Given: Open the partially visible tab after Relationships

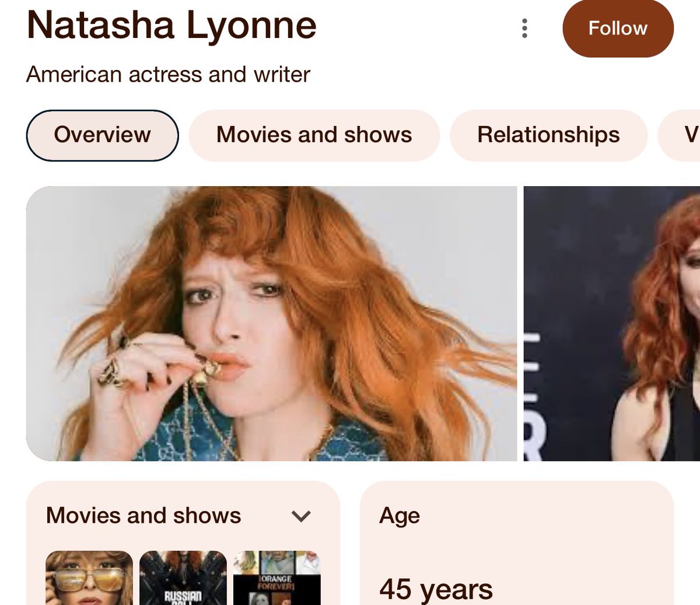Looking at the screenshot, I should [x=679, y=135].
